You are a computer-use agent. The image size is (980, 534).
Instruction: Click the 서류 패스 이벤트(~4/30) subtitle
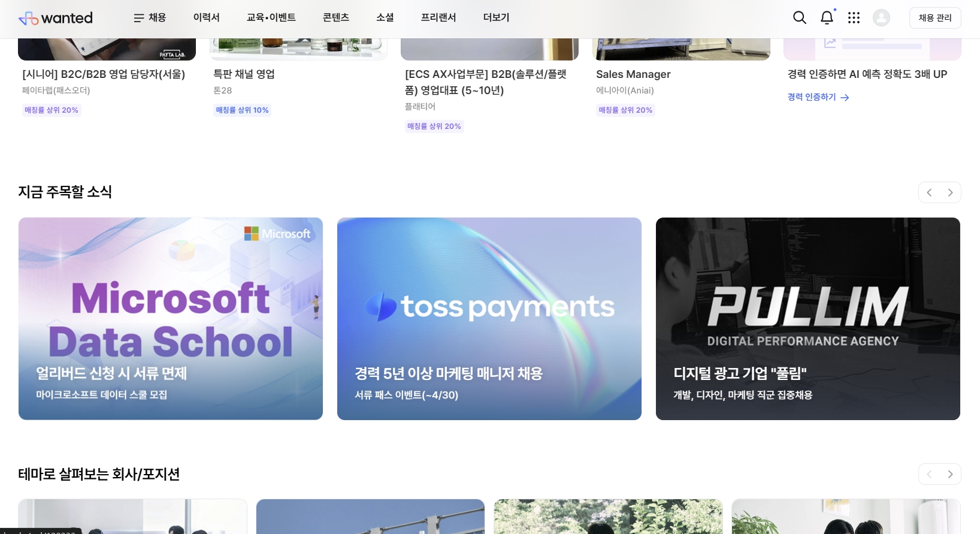pyautogui.click(x=406, y=395)
